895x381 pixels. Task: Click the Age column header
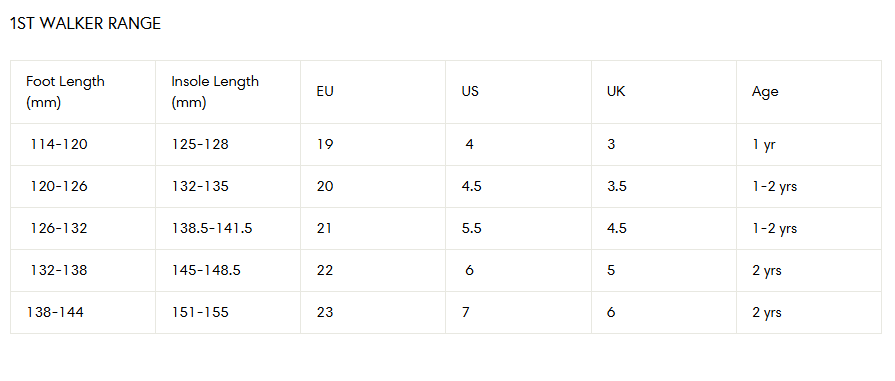click(x=809, y=92)
